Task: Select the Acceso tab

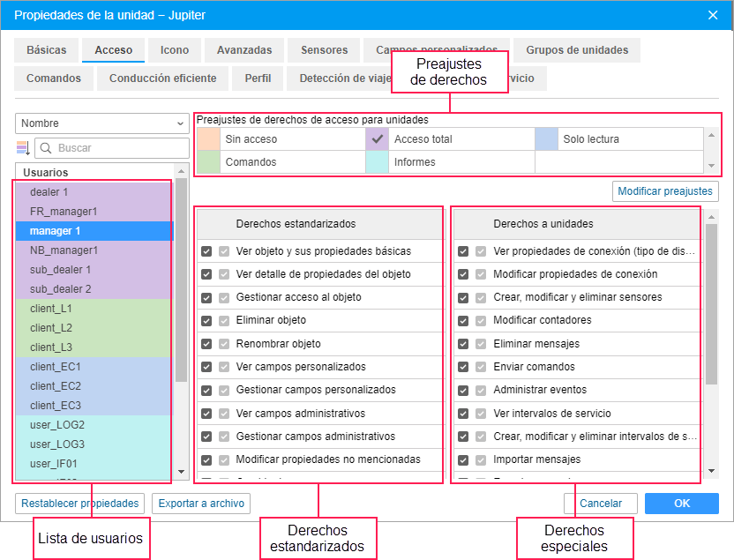Action: [x=113, y=50]
